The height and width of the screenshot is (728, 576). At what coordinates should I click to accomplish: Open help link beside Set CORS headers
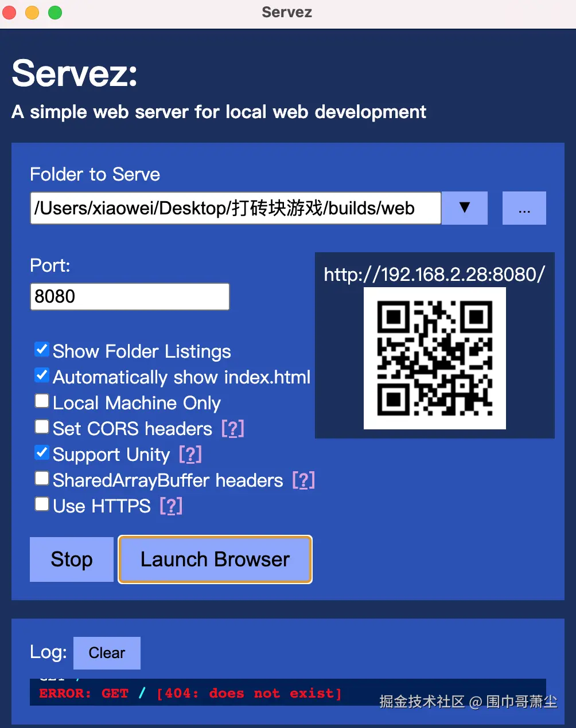pos(233,429)
